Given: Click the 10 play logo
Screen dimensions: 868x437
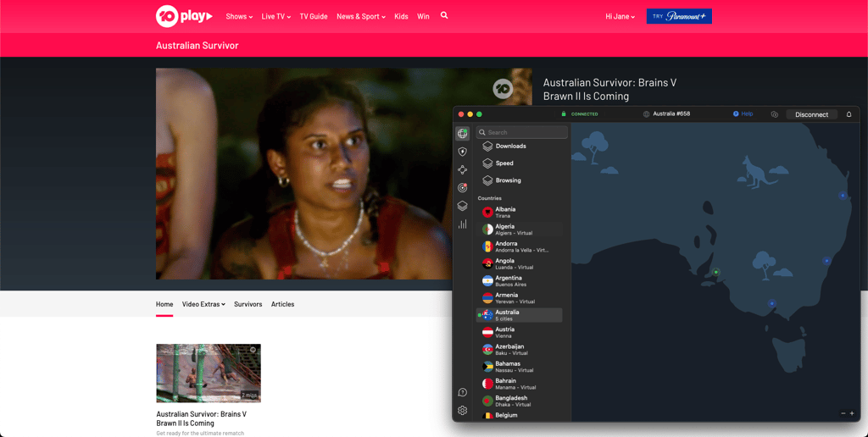Looking at the screenshot, I should coord(184,16).
